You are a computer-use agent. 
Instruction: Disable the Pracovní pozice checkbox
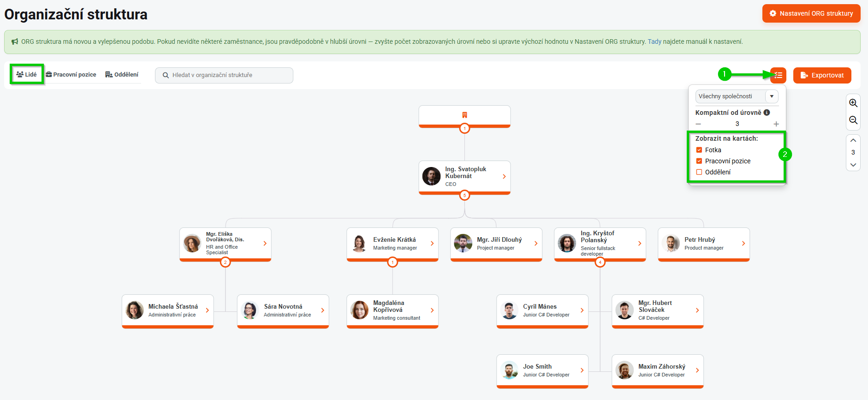pos(699,161)
